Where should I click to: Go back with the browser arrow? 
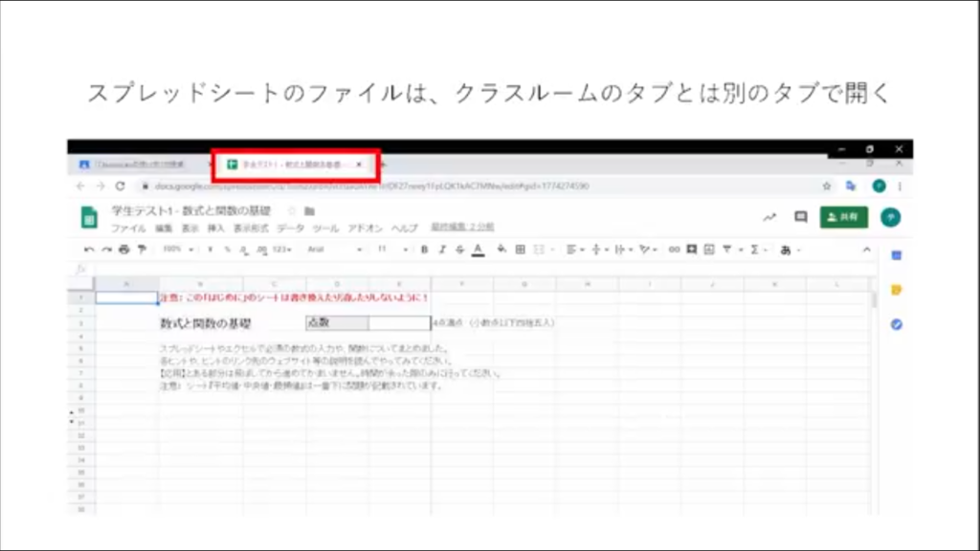pos(80,187)
